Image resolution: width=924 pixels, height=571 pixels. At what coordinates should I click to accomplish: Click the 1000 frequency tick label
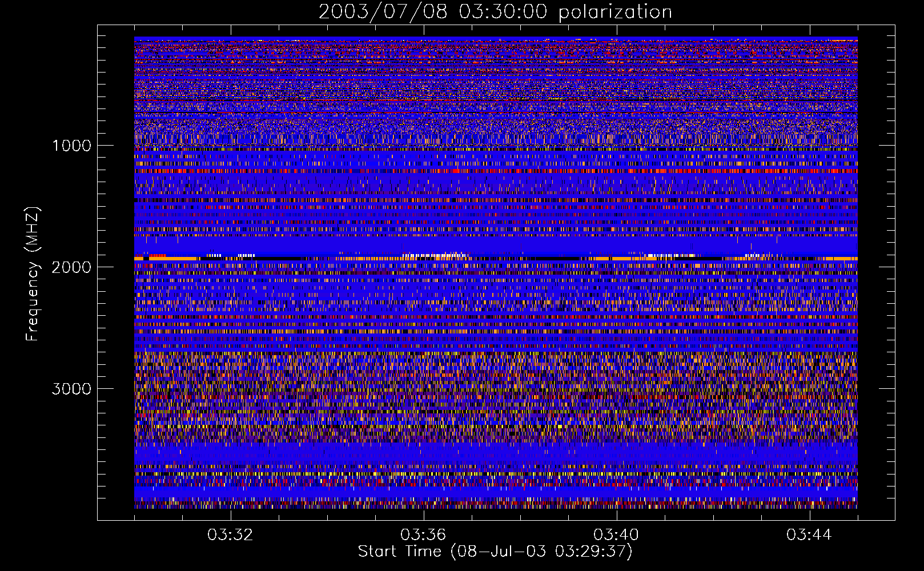pyautogui.click(x=71, y=146)
